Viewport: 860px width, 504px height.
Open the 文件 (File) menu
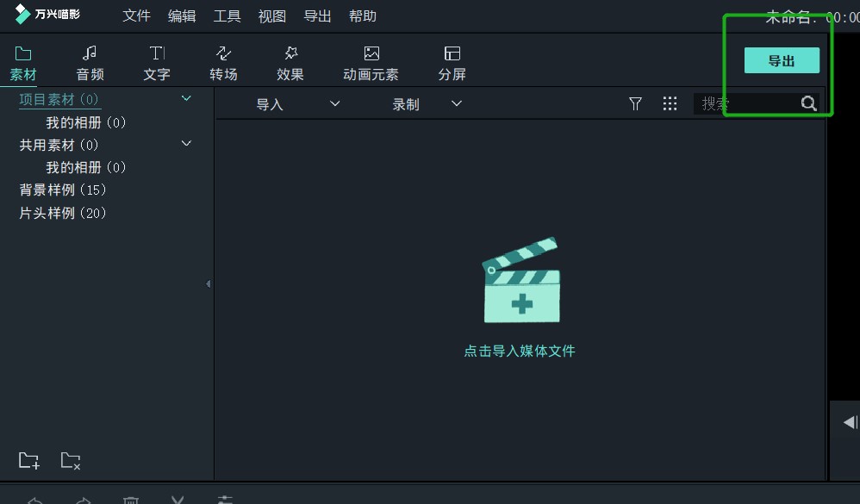(x=136, y=16)
